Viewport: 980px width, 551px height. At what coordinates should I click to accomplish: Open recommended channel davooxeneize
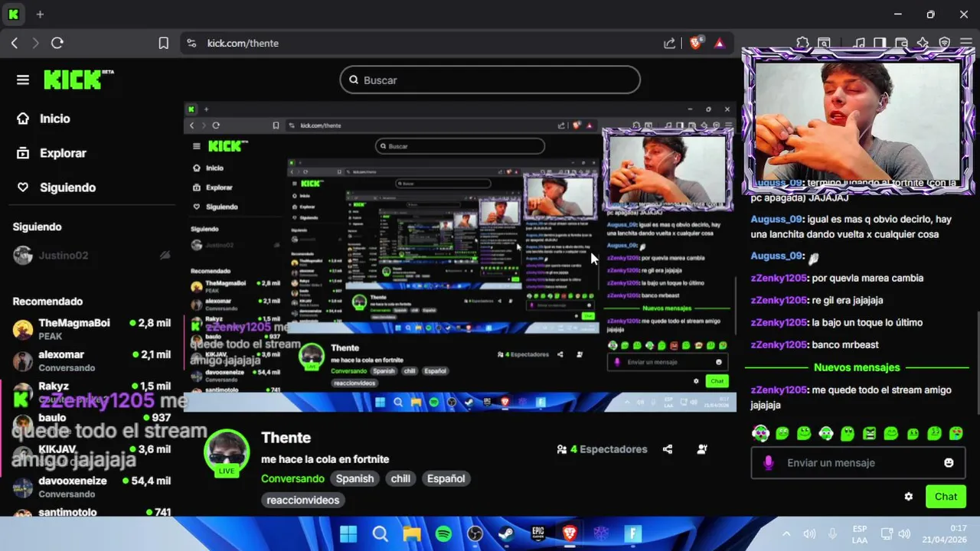[92, 487]
